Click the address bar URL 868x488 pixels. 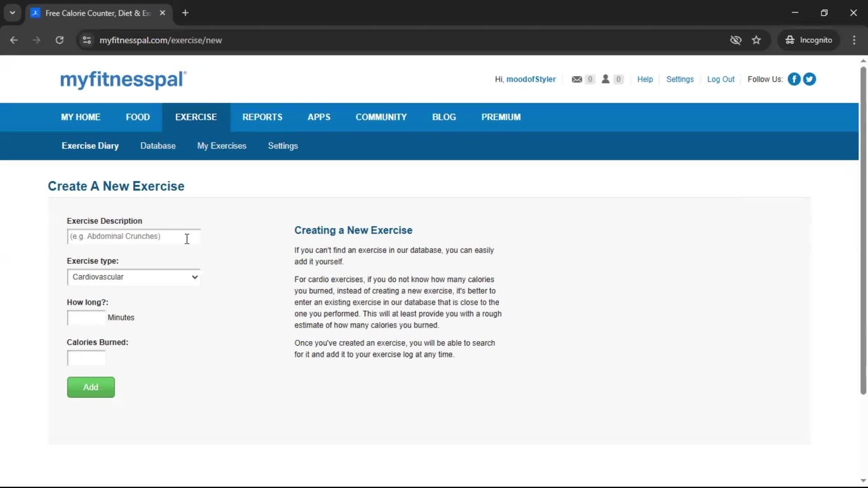tap(160, 40)
